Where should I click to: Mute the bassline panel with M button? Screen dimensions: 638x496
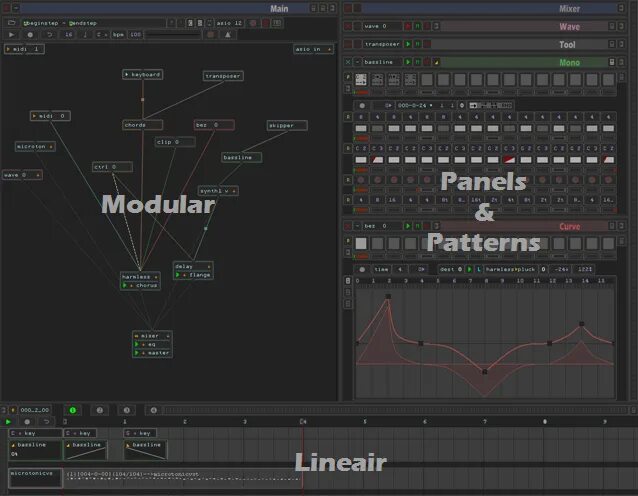[417, 62]
